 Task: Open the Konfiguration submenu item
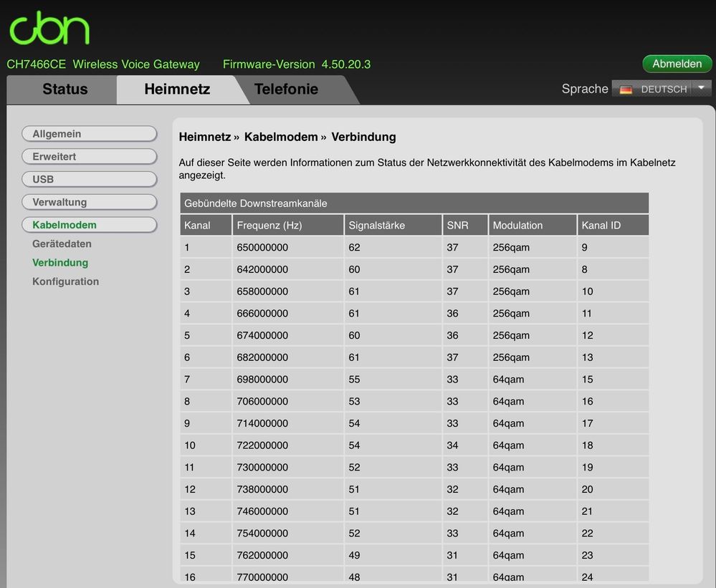point(65,281)
